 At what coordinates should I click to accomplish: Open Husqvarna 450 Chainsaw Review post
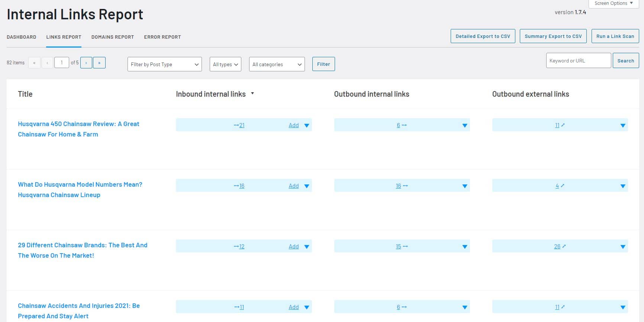(78, 129)
